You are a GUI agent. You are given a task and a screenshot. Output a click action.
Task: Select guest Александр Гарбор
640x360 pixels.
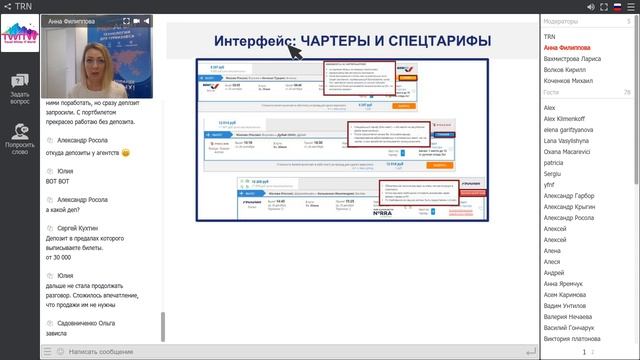click(569, 196)
